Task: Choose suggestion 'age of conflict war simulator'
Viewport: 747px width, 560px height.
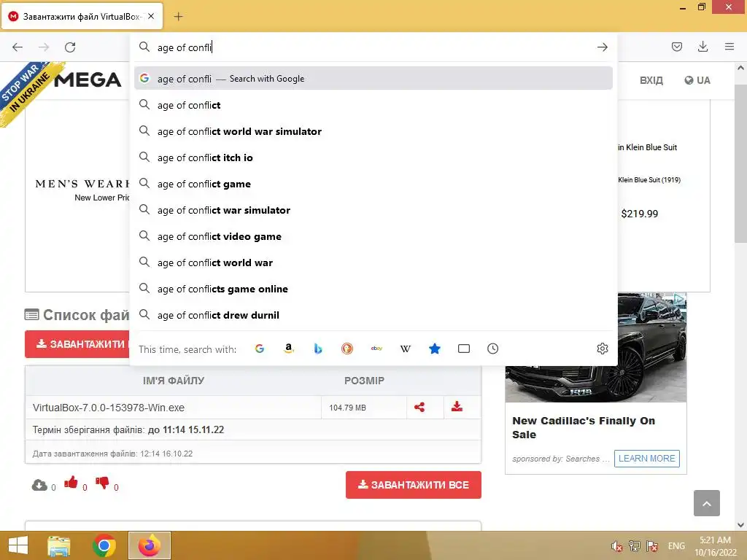Action: point(373,210)
